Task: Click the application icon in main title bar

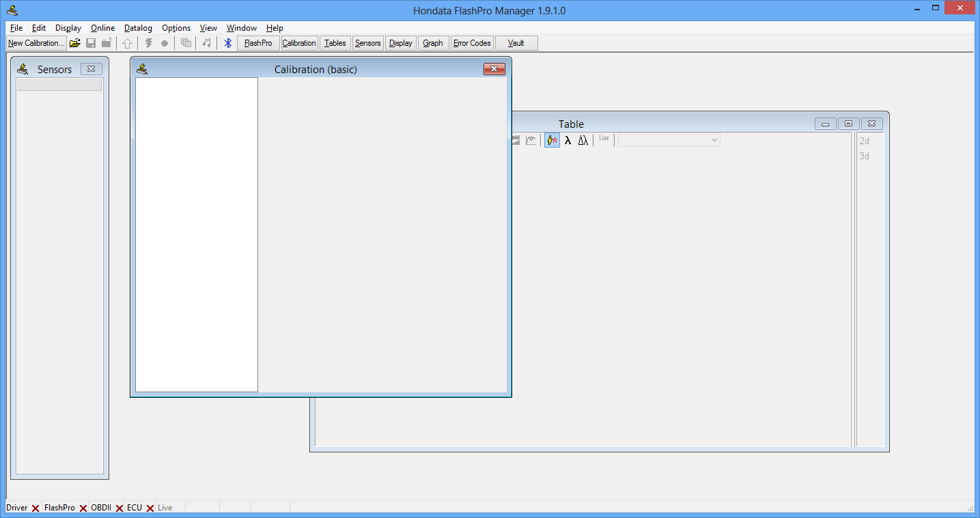Action: tap(12, 10)
